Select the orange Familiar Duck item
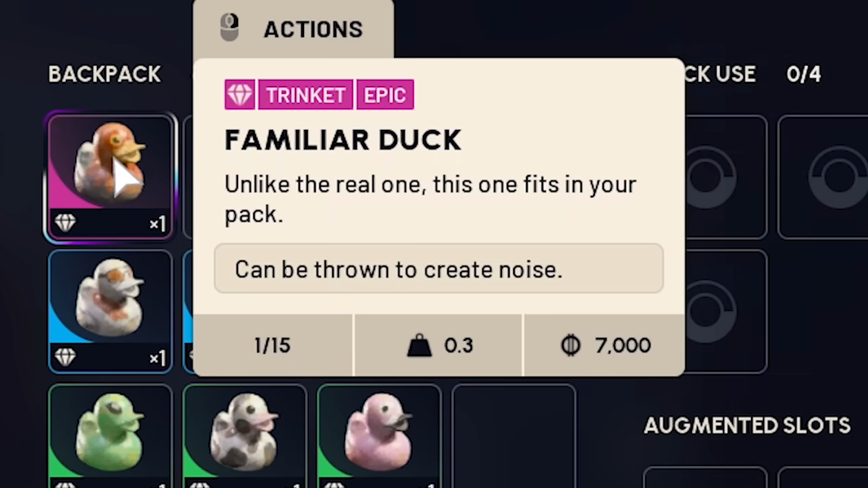Viewport: 868px width, 488px height. pos(110,176)
